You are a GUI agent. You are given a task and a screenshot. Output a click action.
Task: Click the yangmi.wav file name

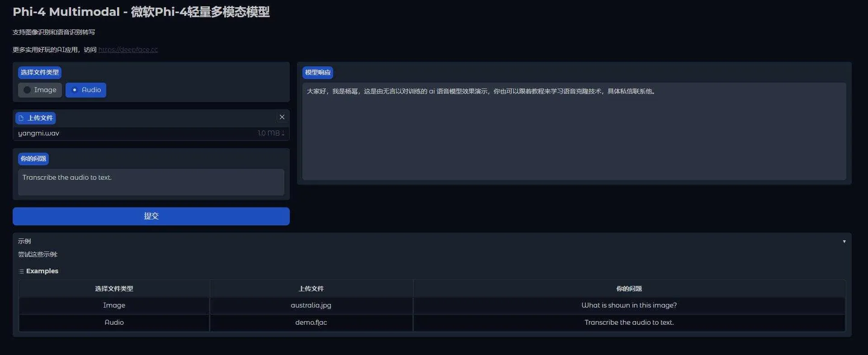[x=39, y=133]
